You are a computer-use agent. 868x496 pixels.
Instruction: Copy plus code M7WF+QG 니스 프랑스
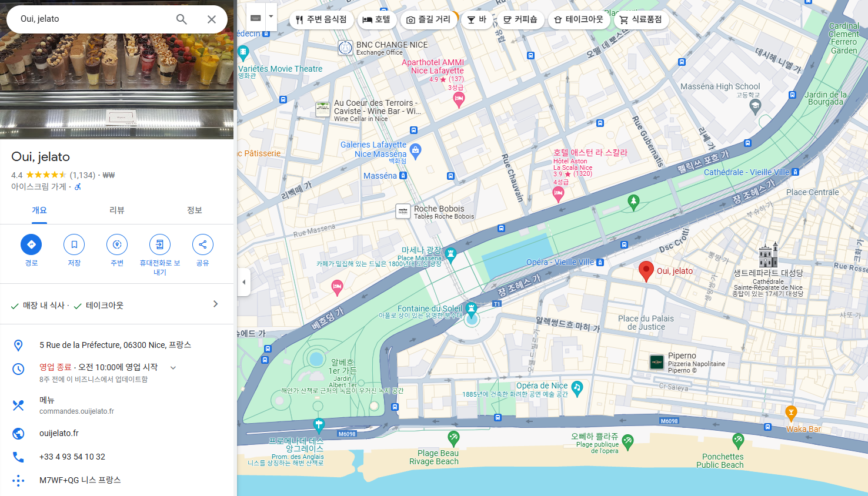click(x=80, y=480)
